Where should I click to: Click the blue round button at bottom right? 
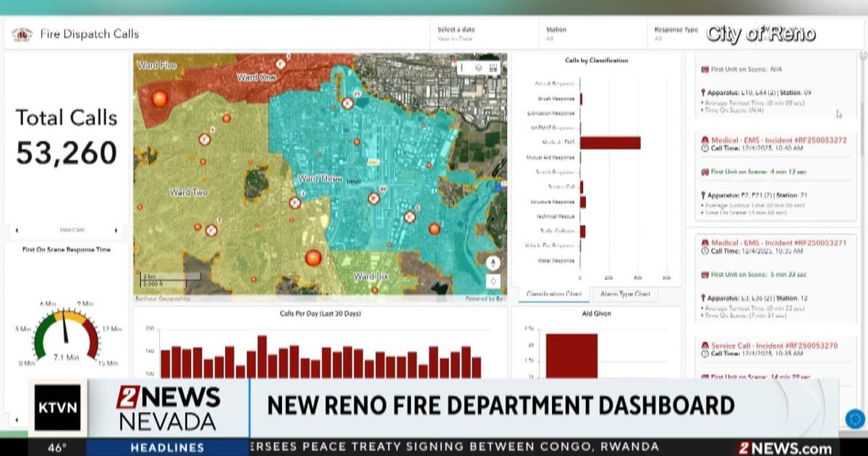tap(856, 418)
